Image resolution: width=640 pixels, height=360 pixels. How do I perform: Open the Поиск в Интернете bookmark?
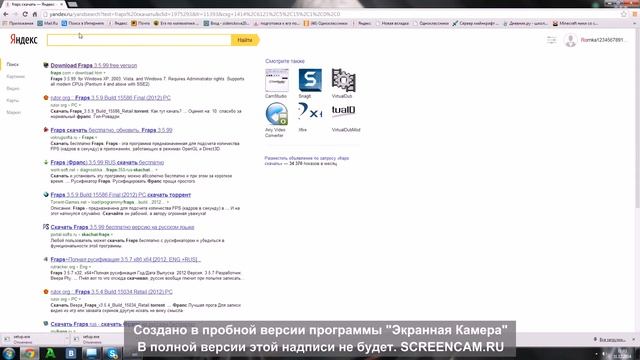83,23
